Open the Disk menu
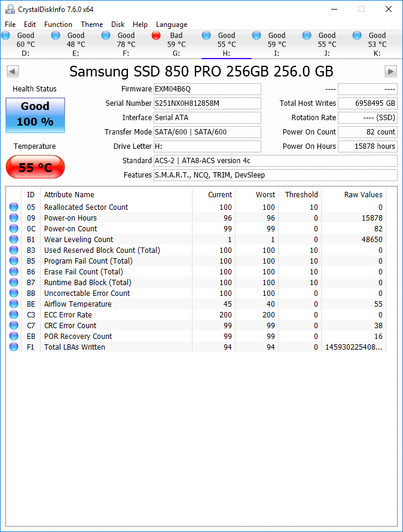The height and width of the screenshot is (532, 403). pos(118,25)
